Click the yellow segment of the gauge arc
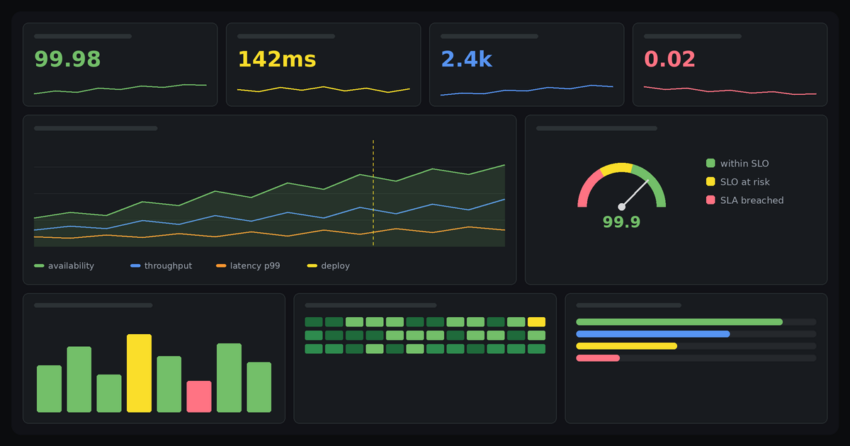 click(x=616, y=168)
